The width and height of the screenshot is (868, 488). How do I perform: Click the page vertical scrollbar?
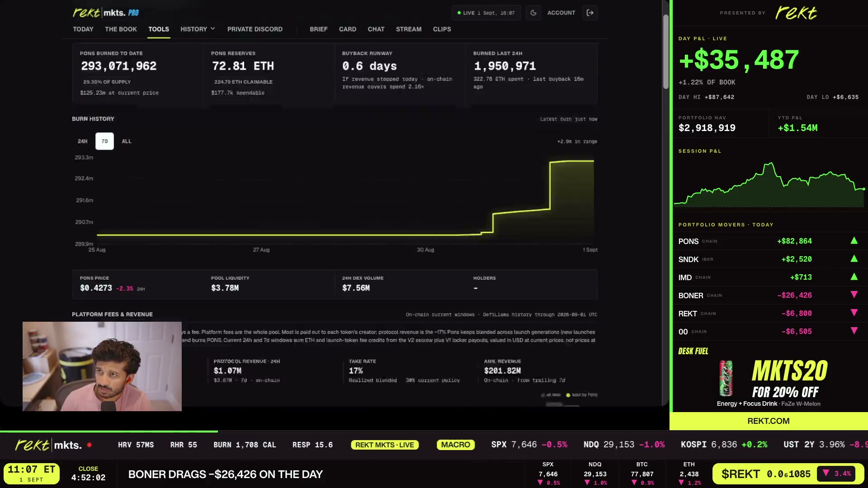(x=666, y=52)
